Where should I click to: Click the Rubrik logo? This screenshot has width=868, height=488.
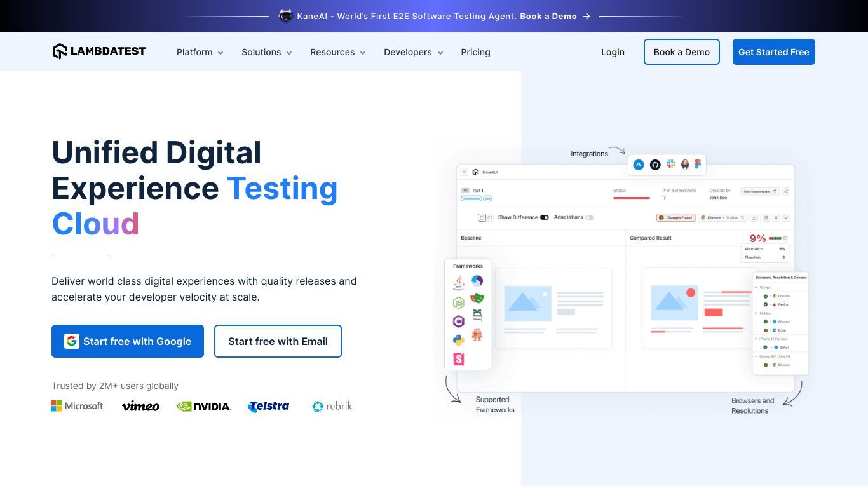pyautogui.click(x=332, y=406)
